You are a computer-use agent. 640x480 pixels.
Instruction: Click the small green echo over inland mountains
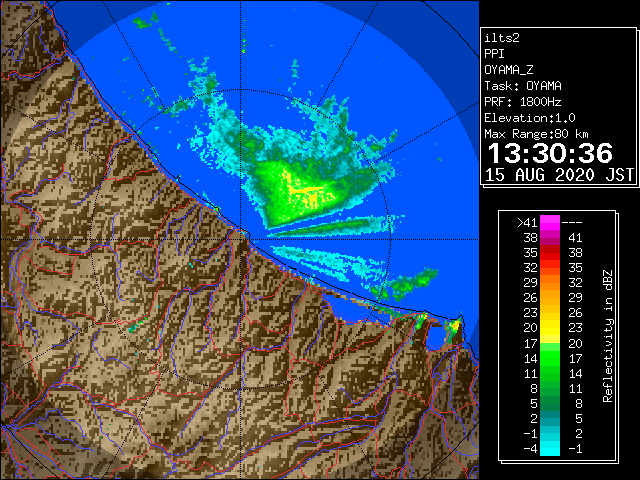click(x=137, y=325)
